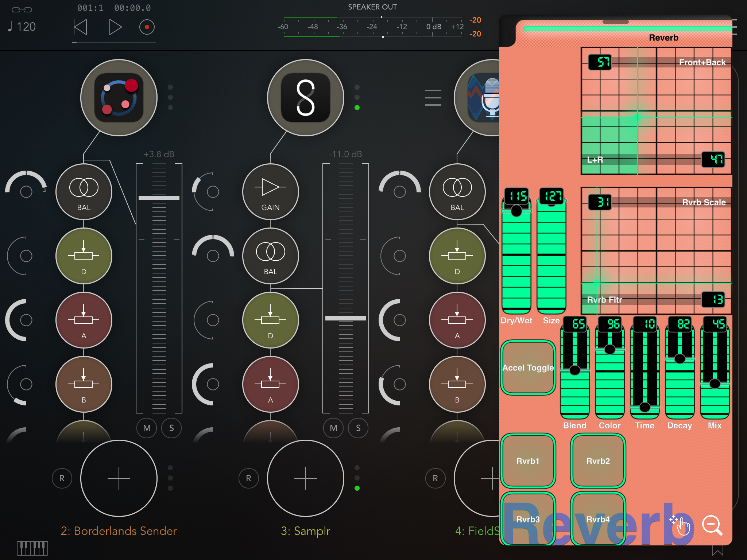747x560 pixels.
Task: Select the Rvrb1 preset pad
Action: tap(528, 461)
